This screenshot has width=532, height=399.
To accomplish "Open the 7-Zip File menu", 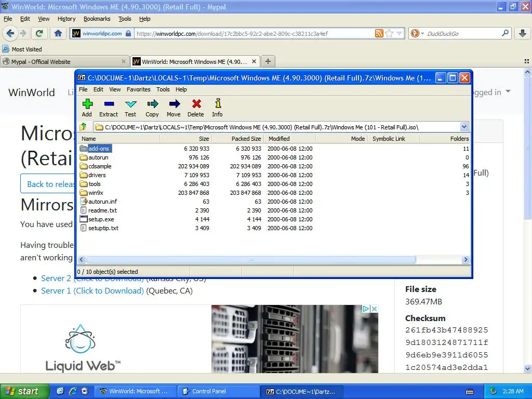I will click(x=83, y=89).
